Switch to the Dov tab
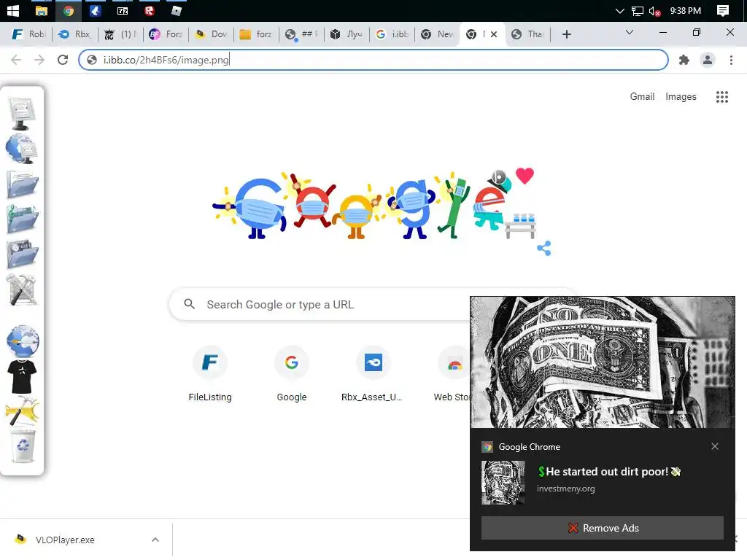 (212, 34)
